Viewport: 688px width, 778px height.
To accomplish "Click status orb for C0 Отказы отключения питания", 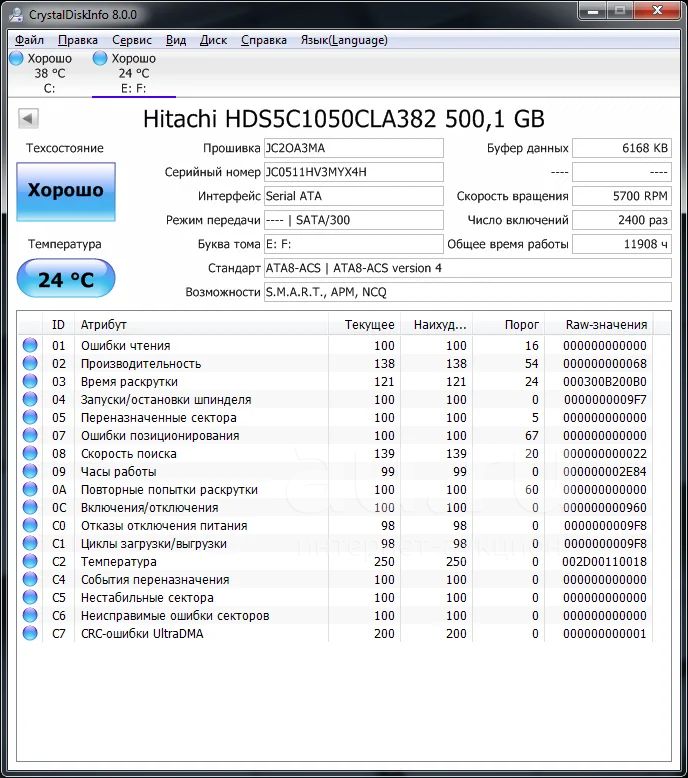I will [x=30, y=525].
